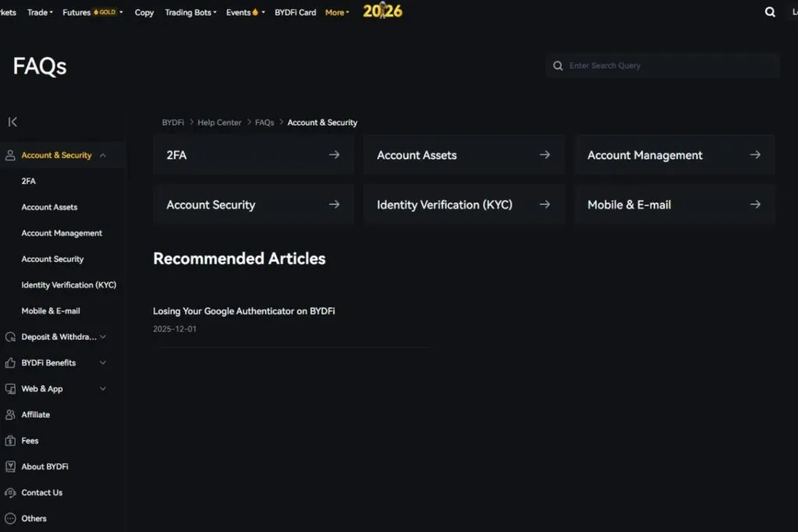This screenshot has height=532, width=798.
Task: Expand the Web & App sidebar section
Action: [103, 389]
